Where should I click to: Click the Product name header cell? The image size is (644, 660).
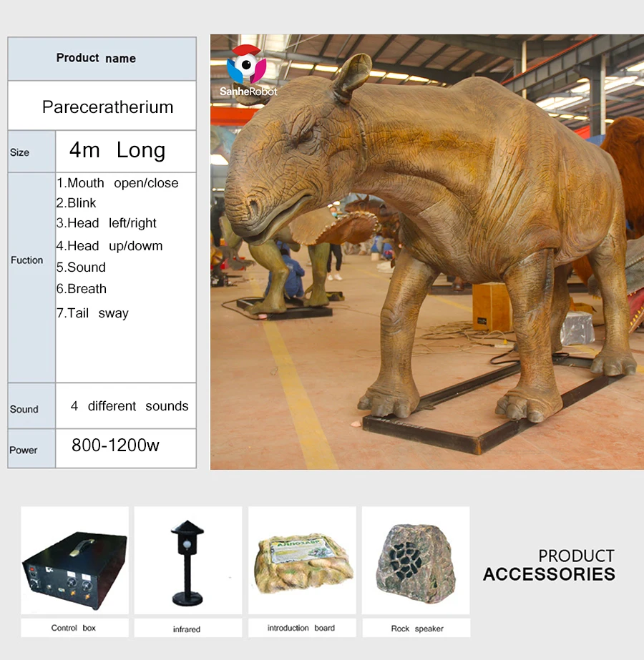click(x=96, y=59)
